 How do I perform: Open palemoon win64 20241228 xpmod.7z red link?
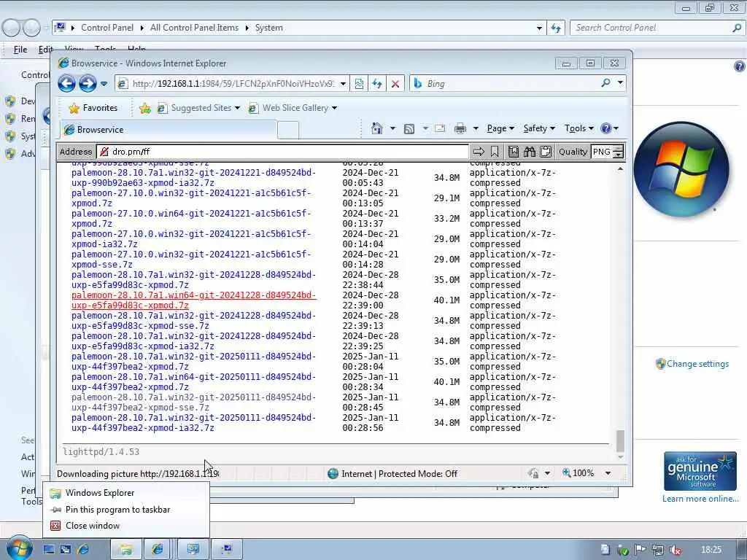coord(193,300)
